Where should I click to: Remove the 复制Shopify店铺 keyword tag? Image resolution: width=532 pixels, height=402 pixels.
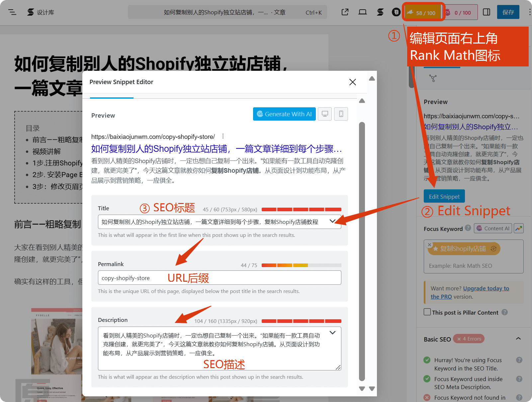429,244
